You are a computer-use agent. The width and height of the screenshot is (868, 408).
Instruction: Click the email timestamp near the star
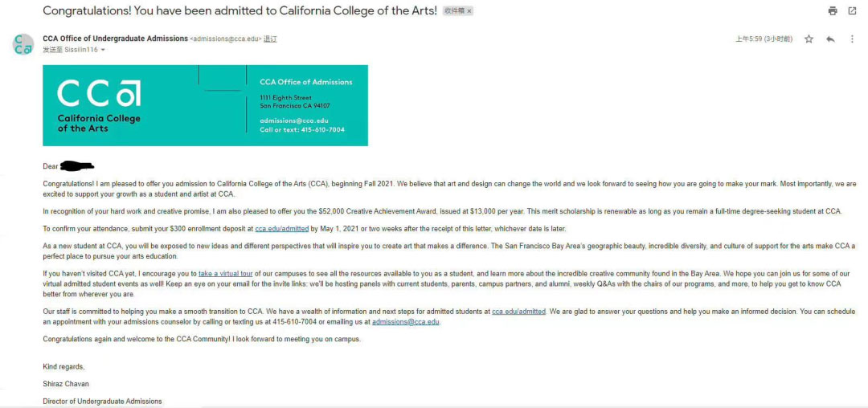click(764, 39)
